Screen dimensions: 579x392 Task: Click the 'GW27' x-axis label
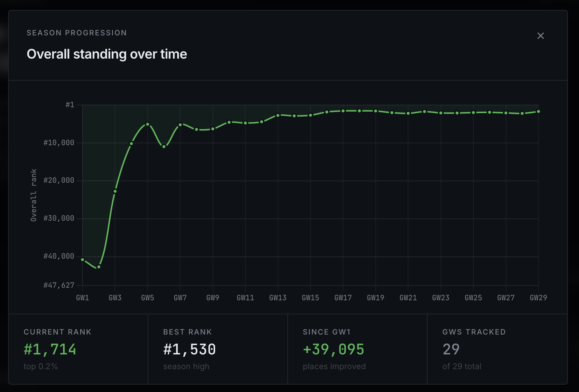506,298
